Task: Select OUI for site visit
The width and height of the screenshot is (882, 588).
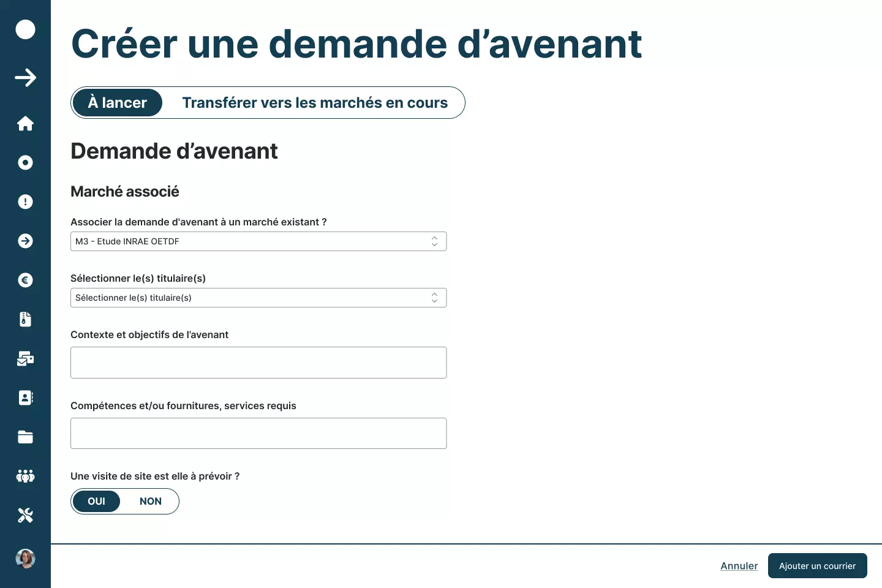Action: (96, 502)
